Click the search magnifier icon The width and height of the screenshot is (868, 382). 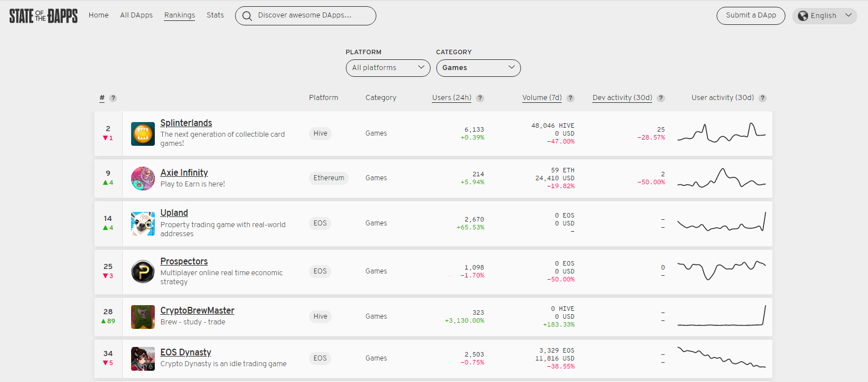click(246, 16)
